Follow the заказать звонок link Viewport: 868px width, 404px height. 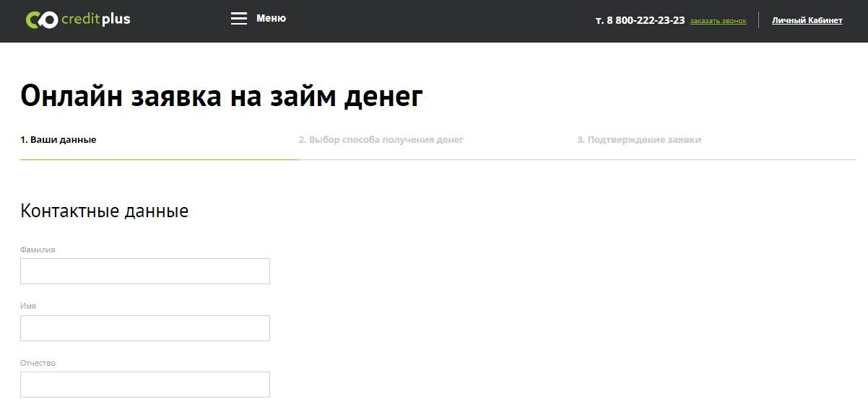click(x=718, y=21)
